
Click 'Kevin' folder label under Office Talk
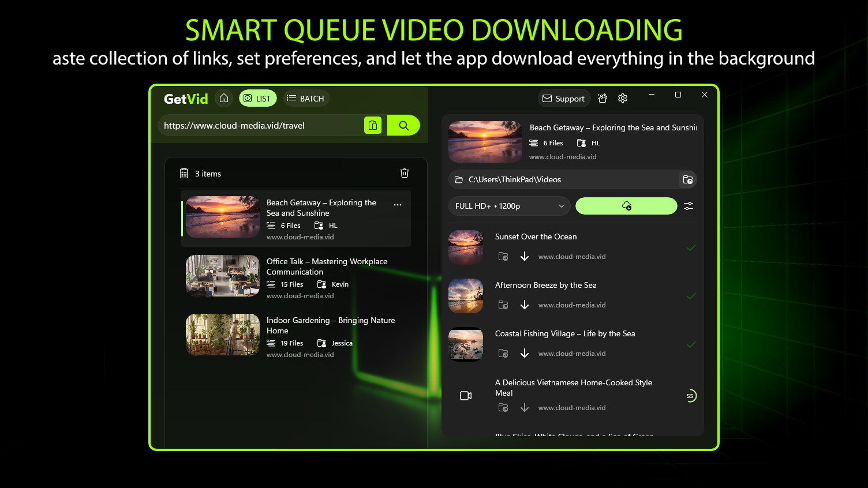coord(340,284)
